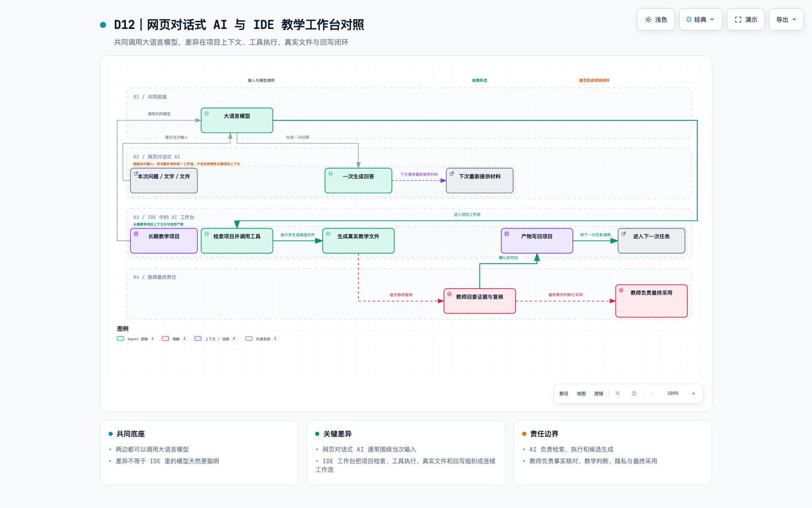The height and width of the screenshot is (508, 812).
Task: Select the 大语言模型 node
Action: 237,120
